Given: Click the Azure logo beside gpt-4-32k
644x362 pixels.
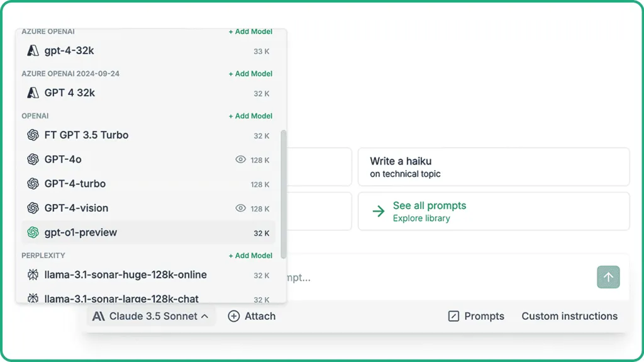Looking at the screenshot, I should click(x=33, y=50).
